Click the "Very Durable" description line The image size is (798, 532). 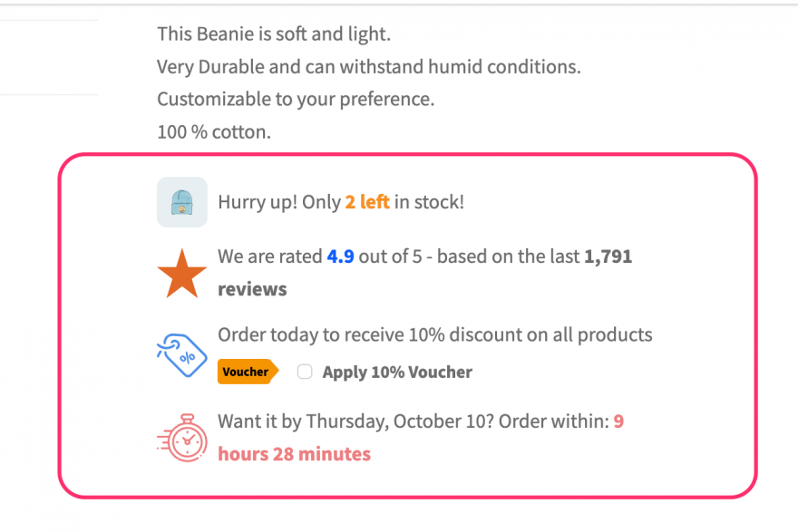tap(368, 66)
